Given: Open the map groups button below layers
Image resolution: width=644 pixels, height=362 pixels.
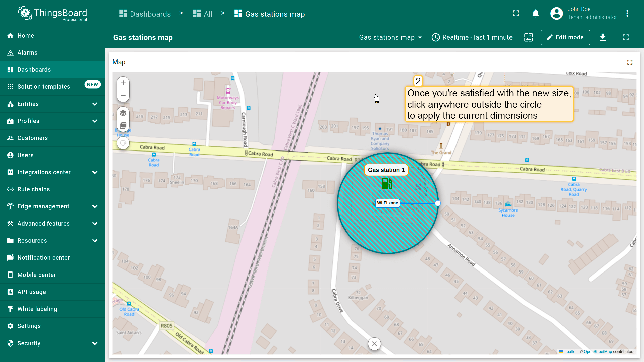Looking at the screenshot, I should tap(123, 125).
